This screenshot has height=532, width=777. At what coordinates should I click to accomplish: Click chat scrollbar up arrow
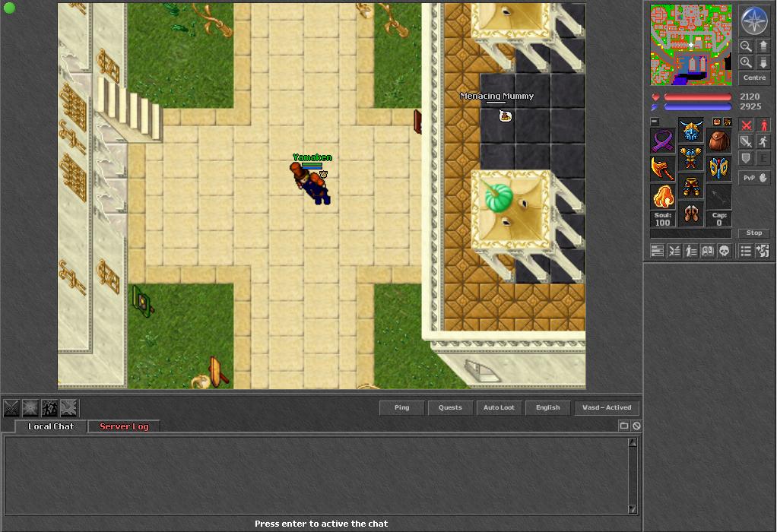click(633, 442)
